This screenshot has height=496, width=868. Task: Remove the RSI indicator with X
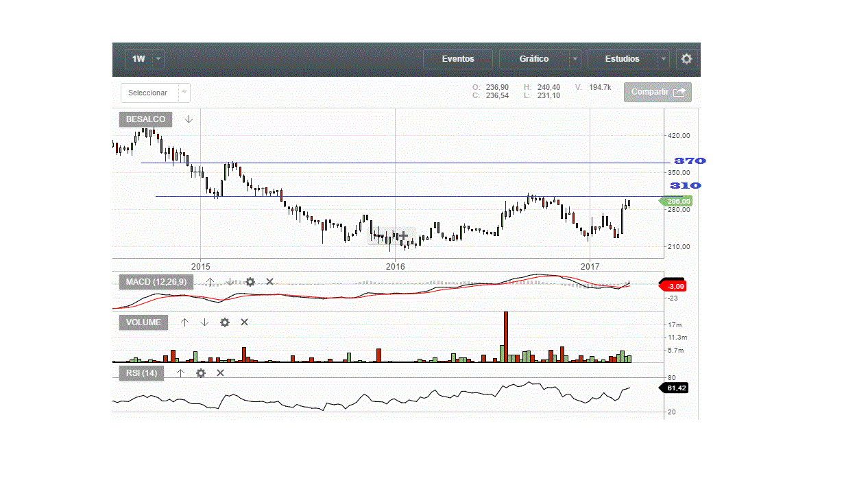pos(220,373)
